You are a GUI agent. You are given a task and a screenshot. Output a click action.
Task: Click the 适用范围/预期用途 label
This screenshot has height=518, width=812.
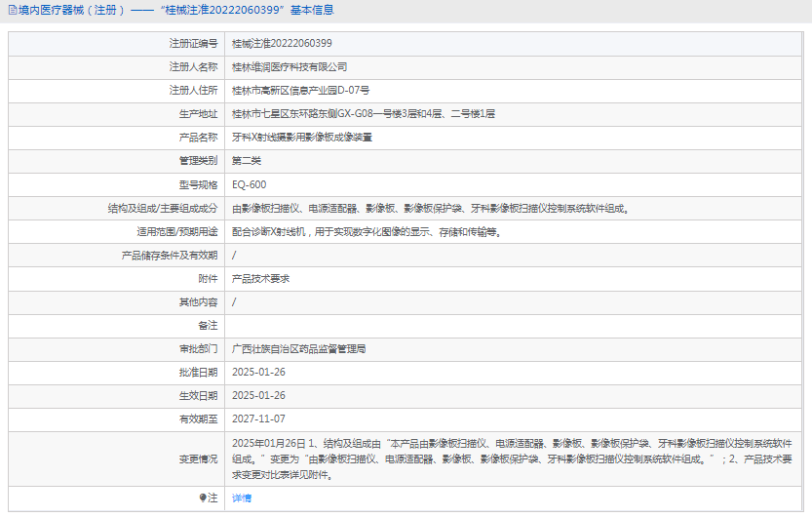pos(177,231)
